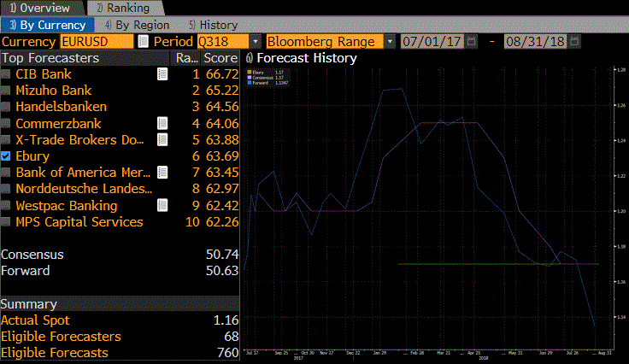Click CIB Bank score 66.72
The height and width of the screenshot is (364, 629).
(x=222, y=74)
